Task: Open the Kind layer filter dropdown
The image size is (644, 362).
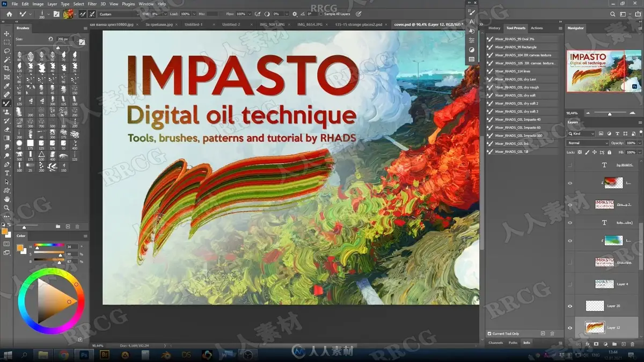Action: pyautogui.click(x=581, y=134)
